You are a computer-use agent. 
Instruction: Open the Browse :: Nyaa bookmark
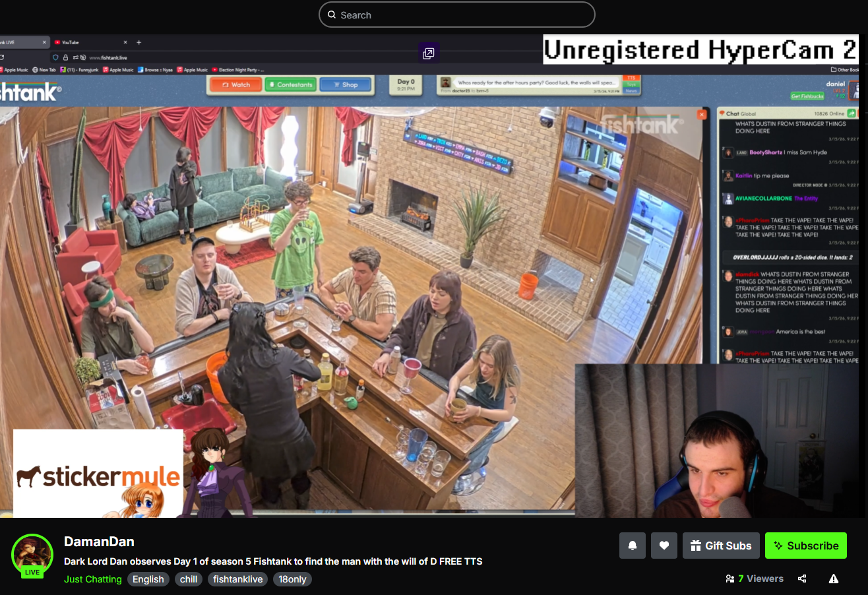click(x=156, y=70)
